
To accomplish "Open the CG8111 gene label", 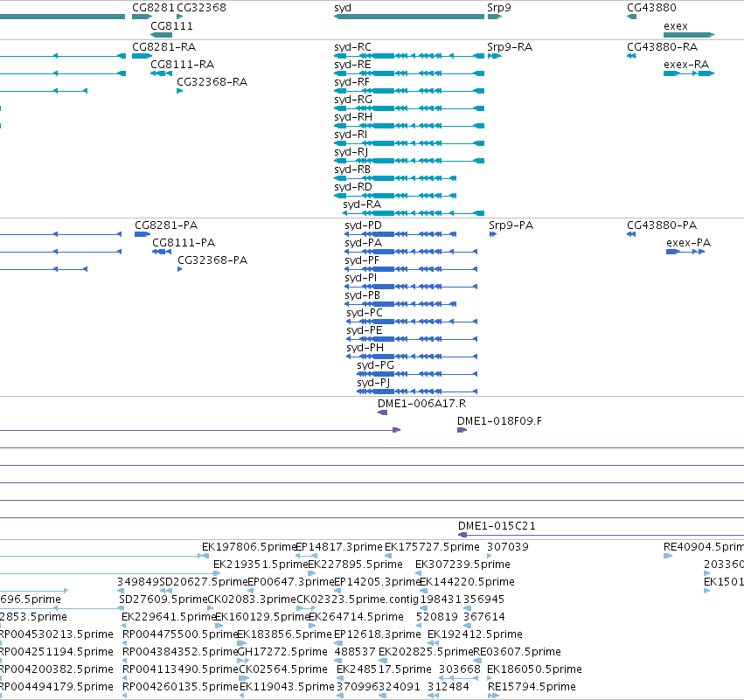I will (x=171, y=26).
